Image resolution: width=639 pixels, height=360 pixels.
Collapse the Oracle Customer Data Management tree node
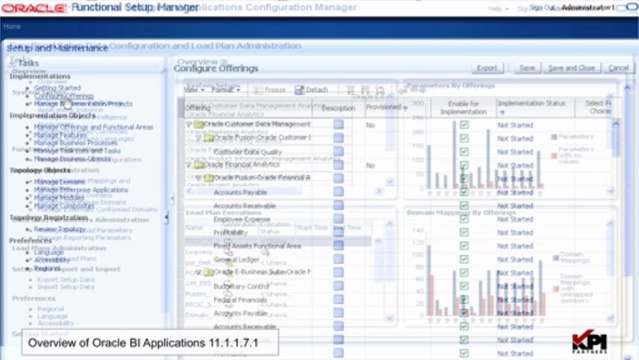(x=189, y=124)
